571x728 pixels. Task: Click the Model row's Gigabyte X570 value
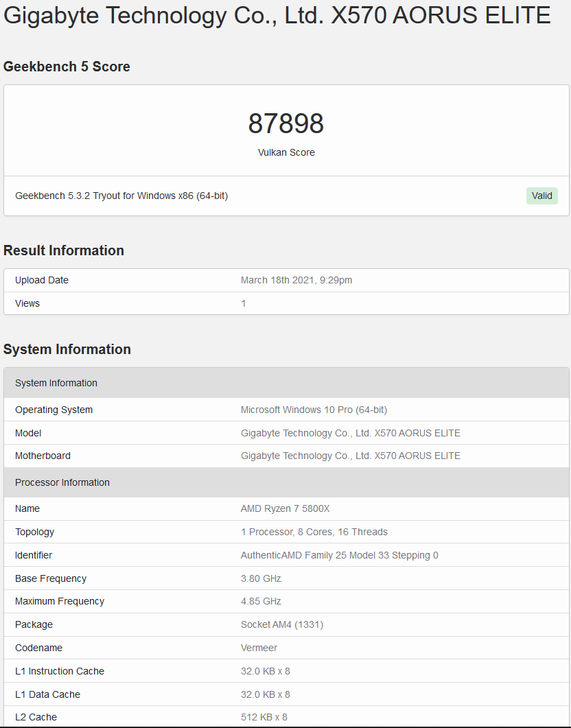[351, 433]
